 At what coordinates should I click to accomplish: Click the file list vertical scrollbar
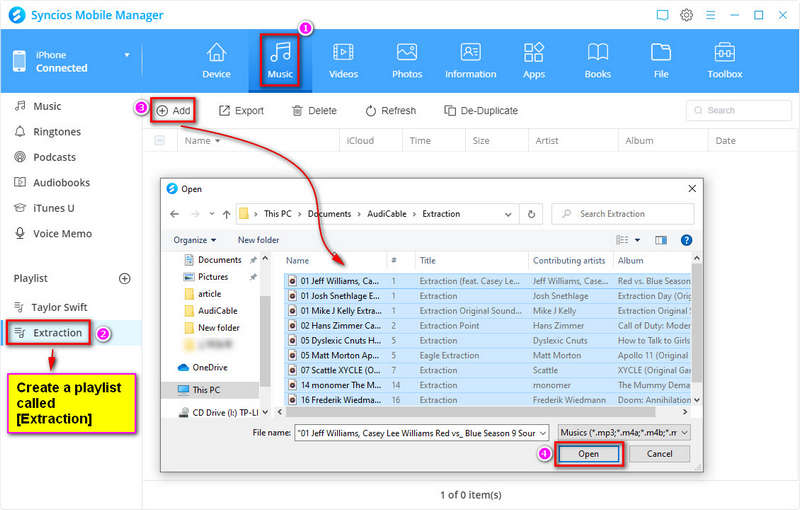pos(696,323)
